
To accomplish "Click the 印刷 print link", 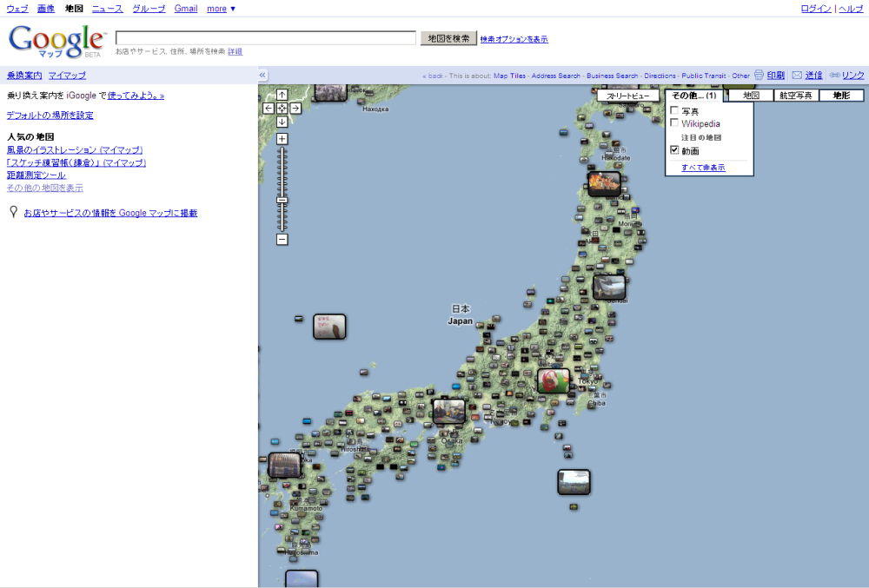I will [x=776, y=76].
